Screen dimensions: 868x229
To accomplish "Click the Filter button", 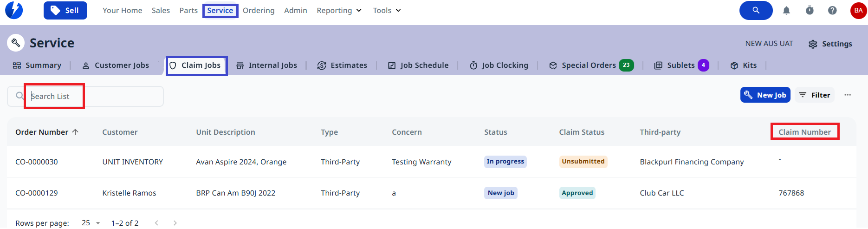I will pos(815,95).
